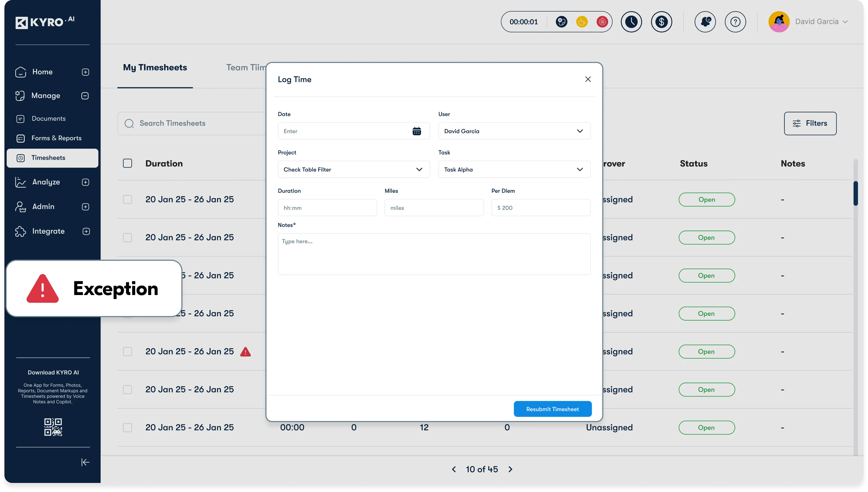Click the Notes text area
This screenshot has height=492, width=868.
coord(434,254)
